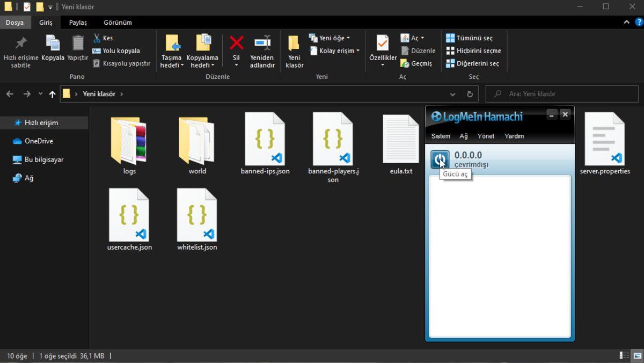The width and height of the screenshot is (644, 363).
Task: Click the Yolu kopyala button
Action: pyautogui.click(x=116, y=51)
